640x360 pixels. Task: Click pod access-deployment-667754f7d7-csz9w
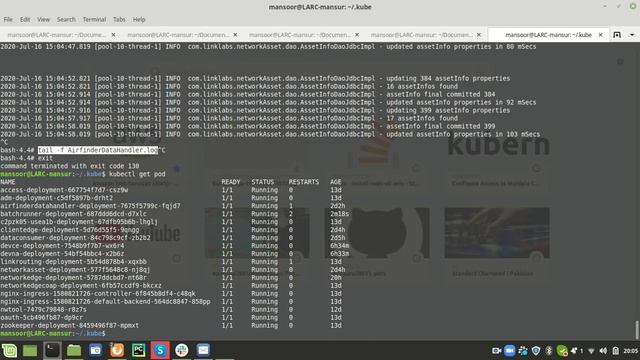click(x=64, y=190)
